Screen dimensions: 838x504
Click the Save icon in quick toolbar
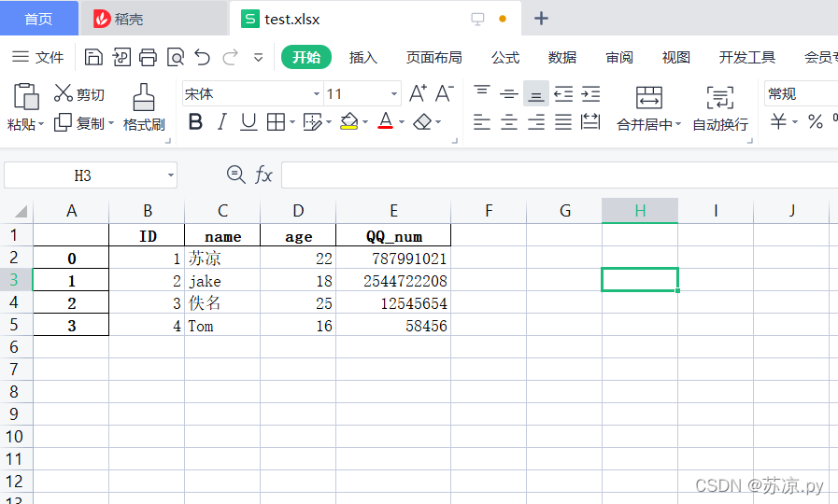pos(93,57)
